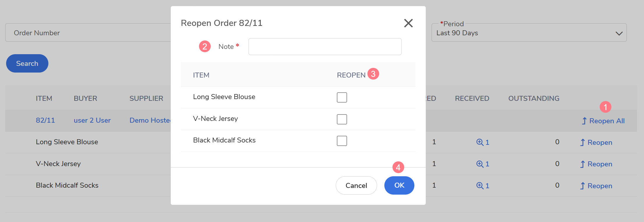Image resolution: width=644 pixels, height=222 pixels.
Task: Expand the Period dropdown chevron
Action: (619, 33)
